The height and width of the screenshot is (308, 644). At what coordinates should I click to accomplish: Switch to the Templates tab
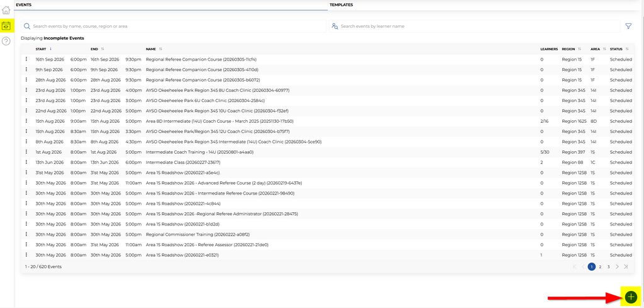(x=341, y=4)
